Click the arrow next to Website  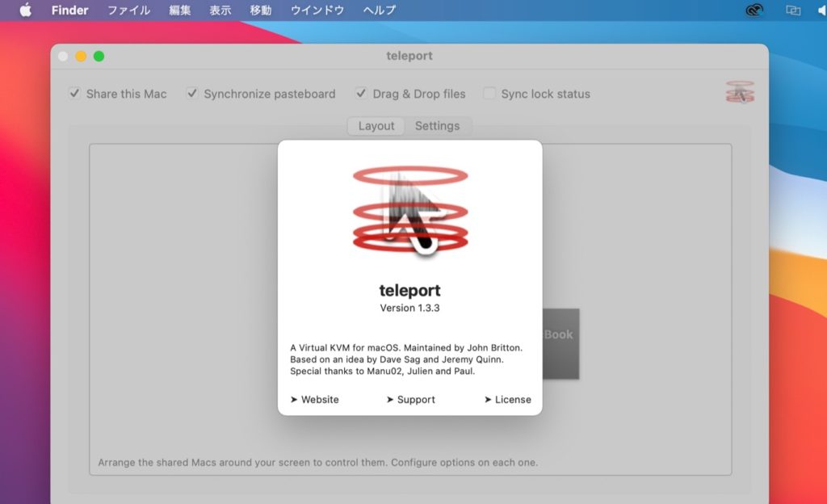[x=296, y=399]
